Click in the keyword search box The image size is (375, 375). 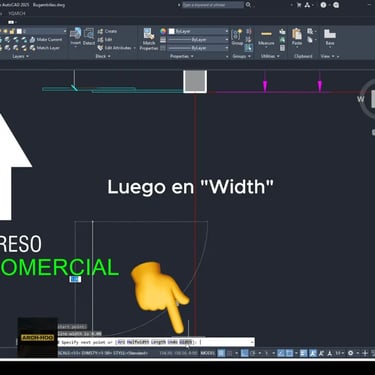213,5
